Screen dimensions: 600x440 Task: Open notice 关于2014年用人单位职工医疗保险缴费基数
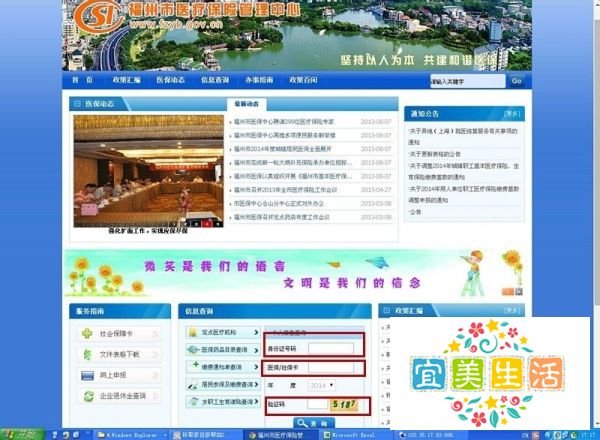pyautogui.click(x=464, y=194)
